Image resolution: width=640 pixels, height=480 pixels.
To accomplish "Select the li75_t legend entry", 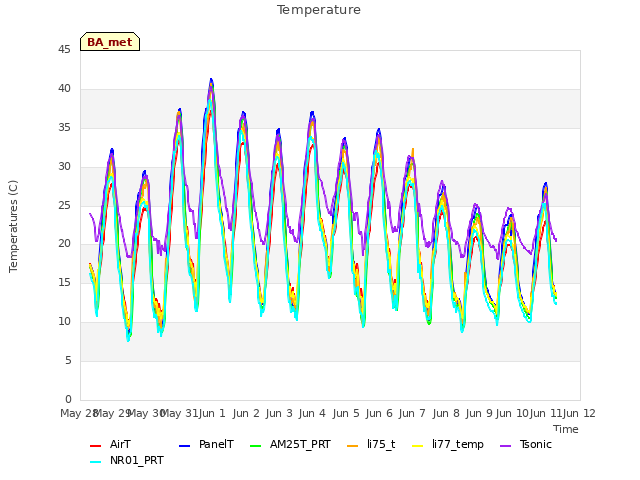I will 371,444.
